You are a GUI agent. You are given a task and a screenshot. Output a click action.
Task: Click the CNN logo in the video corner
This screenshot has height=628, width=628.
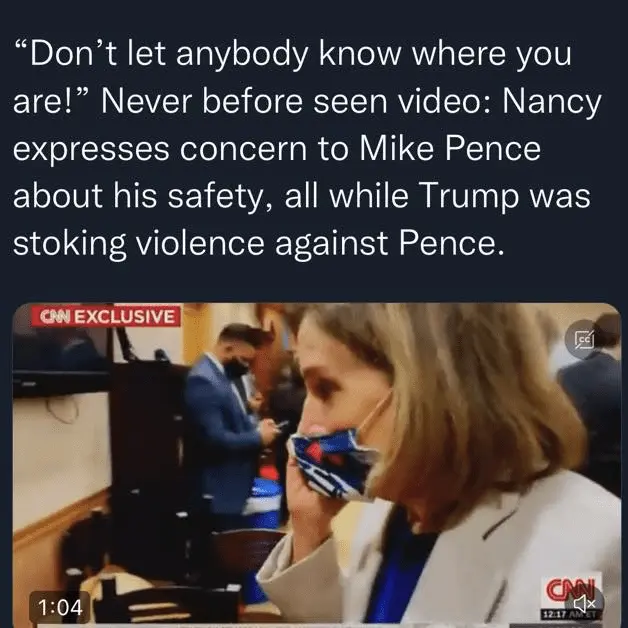pyautogui.click(x=571, y=591)
